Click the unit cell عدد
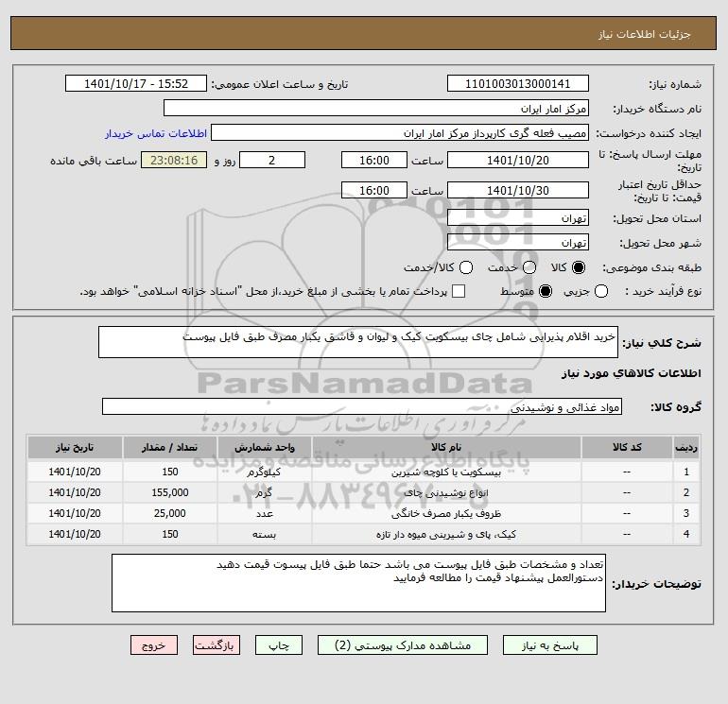Viewport: 728px width, 704px height. point(265,514)
